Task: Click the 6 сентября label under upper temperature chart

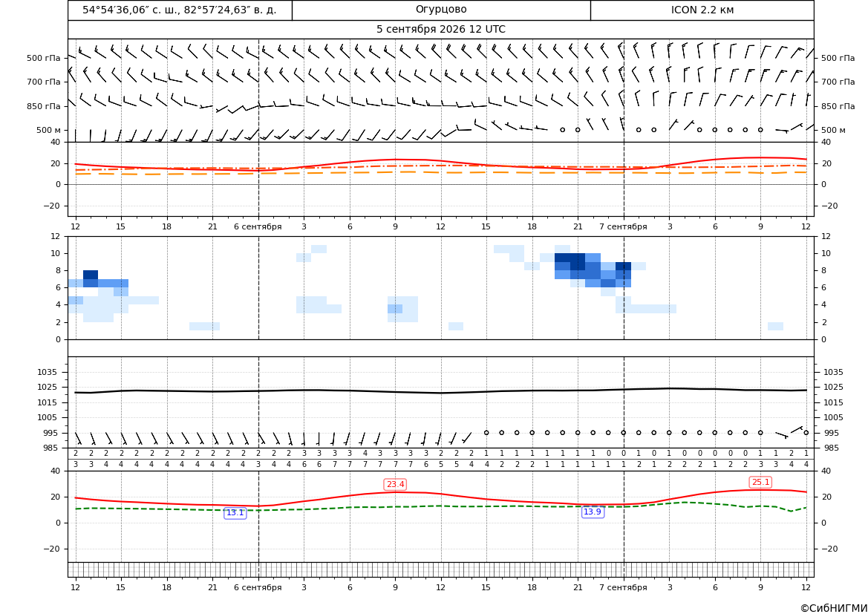Action: [258, 226]
